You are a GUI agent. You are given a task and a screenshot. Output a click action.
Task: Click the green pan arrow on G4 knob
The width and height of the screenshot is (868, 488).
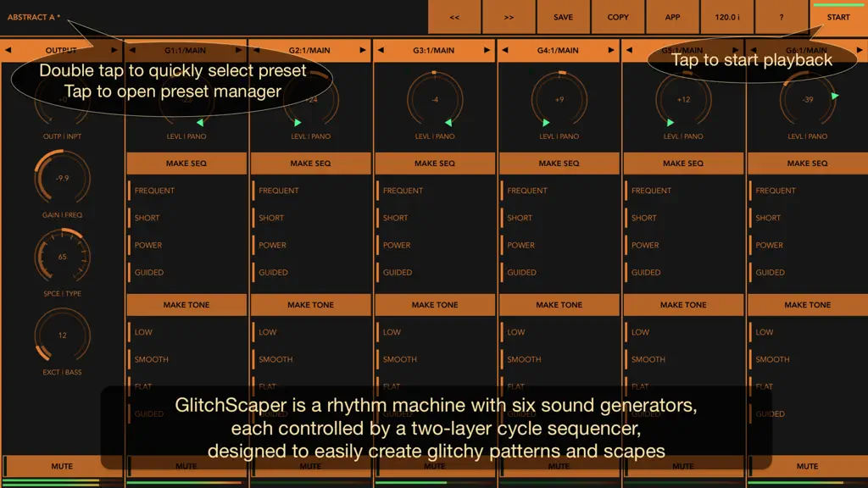(547, 122)
